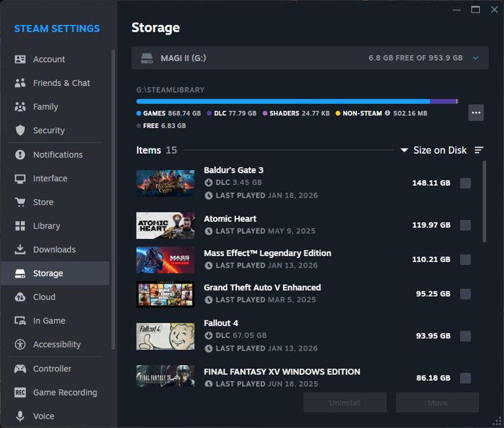Click the Family group icon
The image size is (504, 428).
[20, 107]
